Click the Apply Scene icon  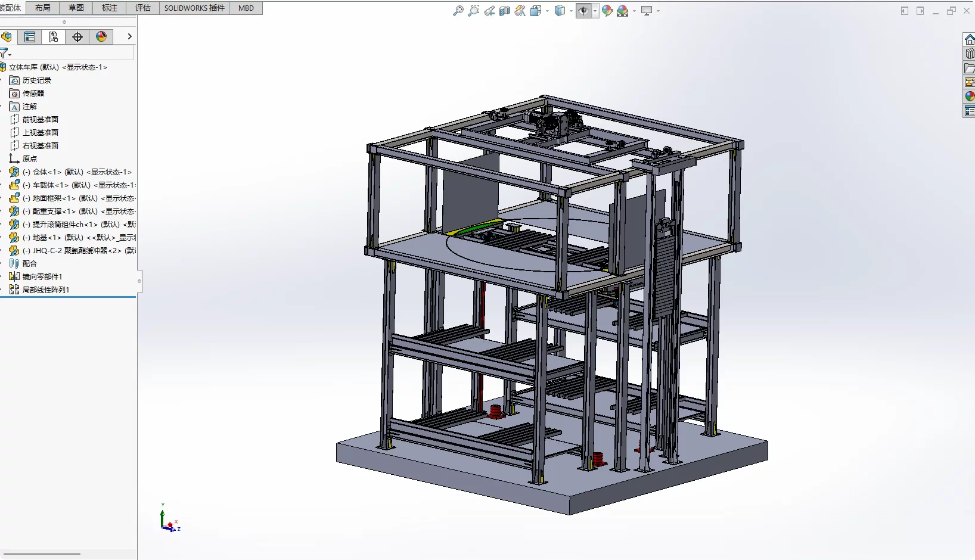[x=623, y=11]
